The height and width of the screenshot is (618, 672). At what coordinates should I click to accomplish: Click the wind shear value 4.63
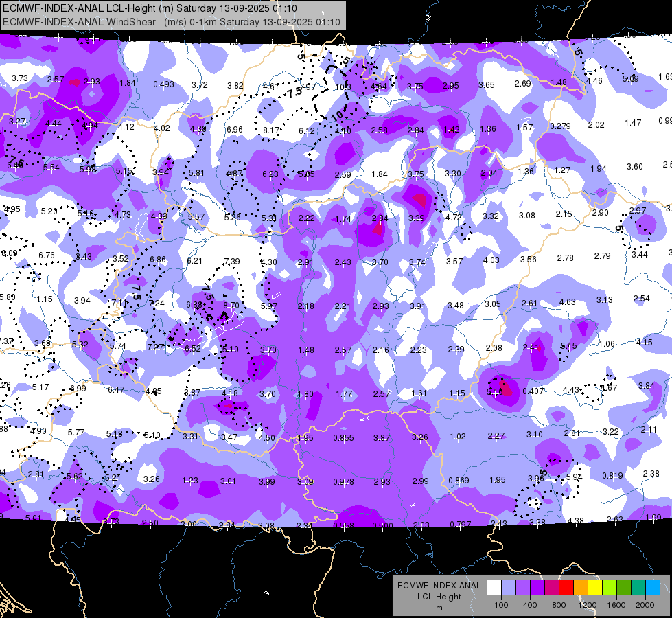[x=567, y=302]
